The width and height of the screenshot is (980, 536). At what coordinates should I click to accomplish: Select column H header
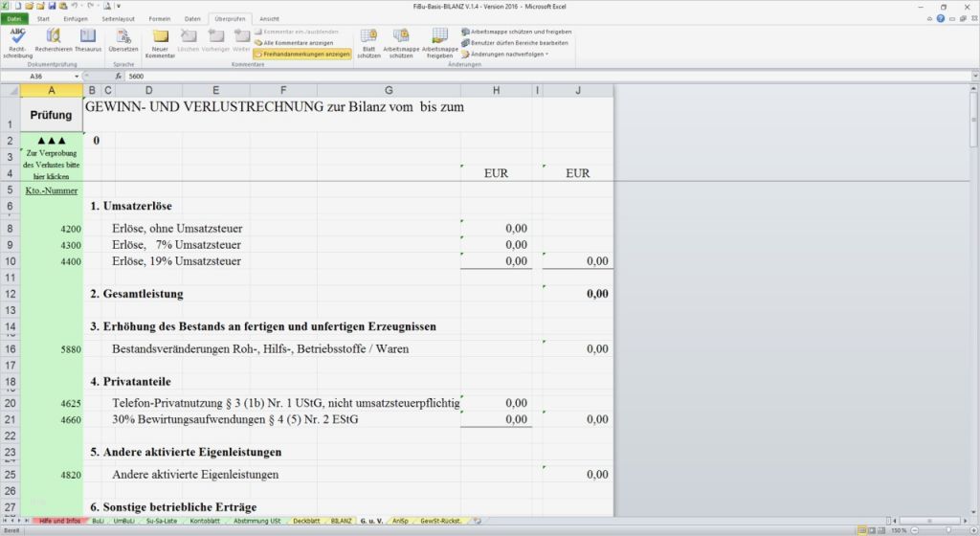(497, 91)
